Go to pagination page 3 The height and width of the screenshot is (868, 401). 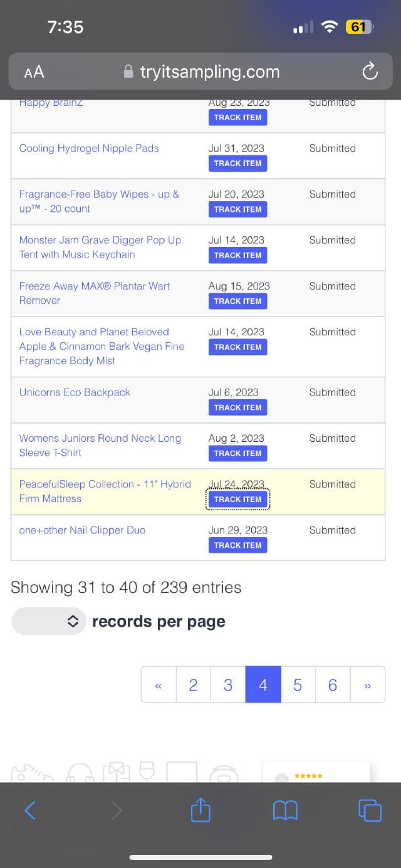[228, 685]
